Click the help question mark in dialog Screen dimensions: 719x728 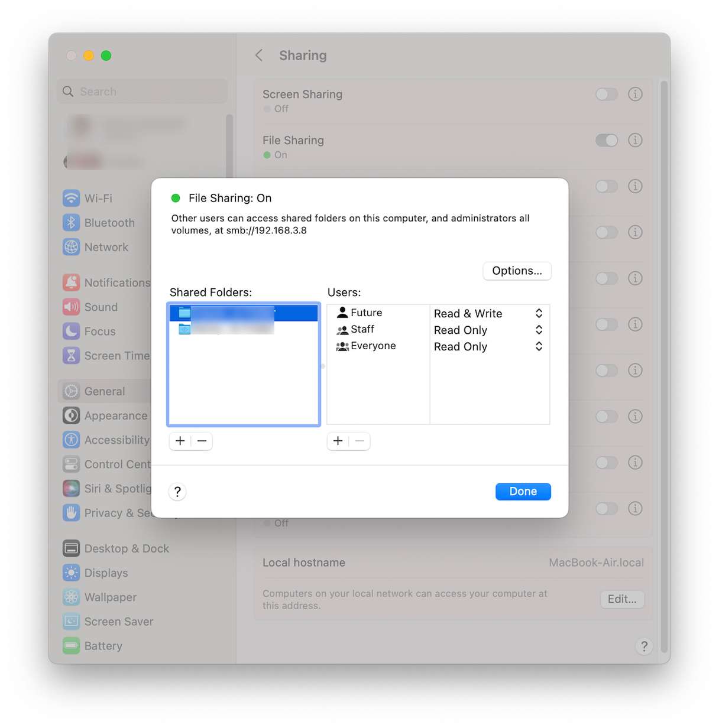pos(177,492)
